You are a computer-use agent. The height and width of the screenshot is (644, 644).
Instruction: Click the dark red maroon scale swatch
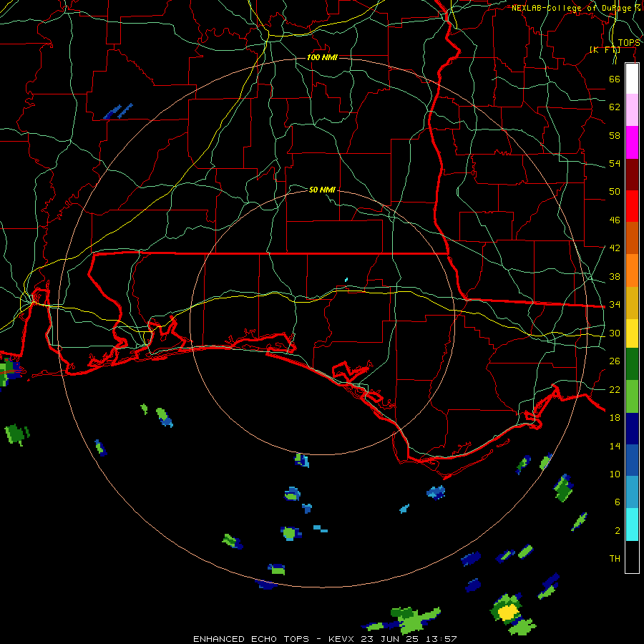632,174
